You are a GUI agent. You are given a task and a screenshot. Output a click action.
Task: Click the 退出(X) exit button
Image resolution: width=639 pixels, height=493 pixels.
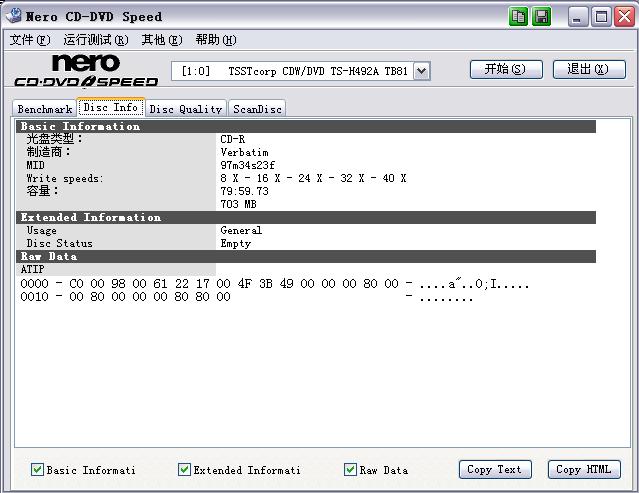coord(589,69)
